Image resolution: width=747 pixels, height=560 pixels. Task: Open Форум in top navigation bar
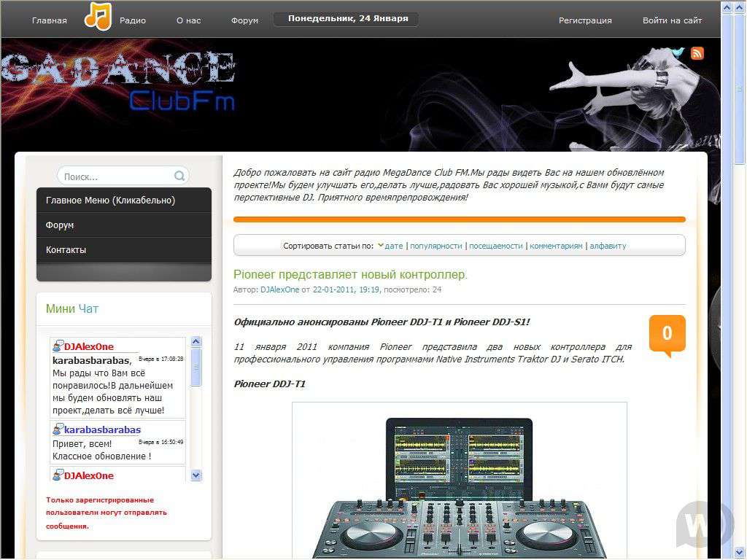point(244,20)
